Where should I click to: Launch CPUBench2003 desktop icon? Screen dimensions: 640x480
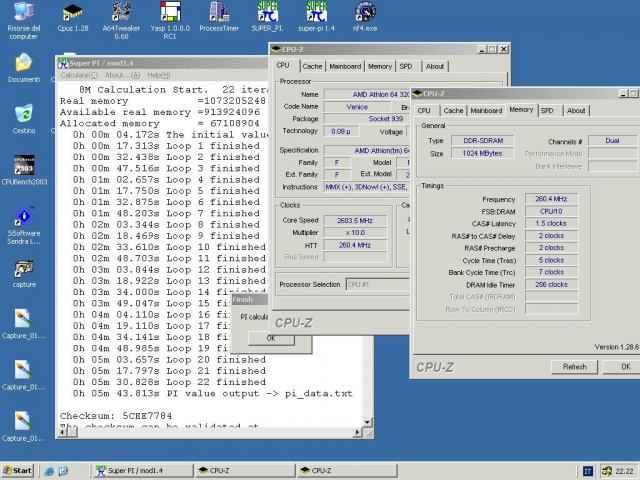pos(24,170)
